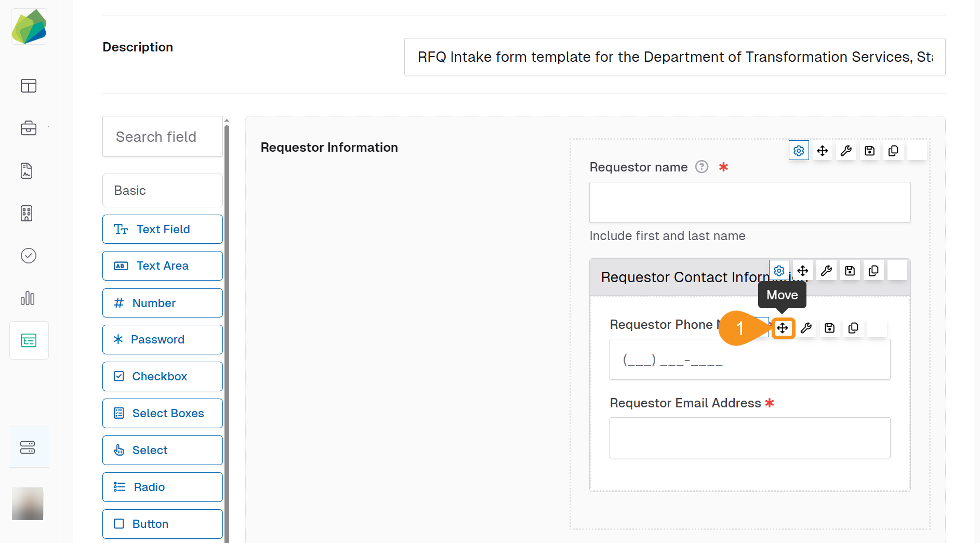Click the Requestor Email Address input
Viewport: 980px width, 543px height.
point(749,438)
